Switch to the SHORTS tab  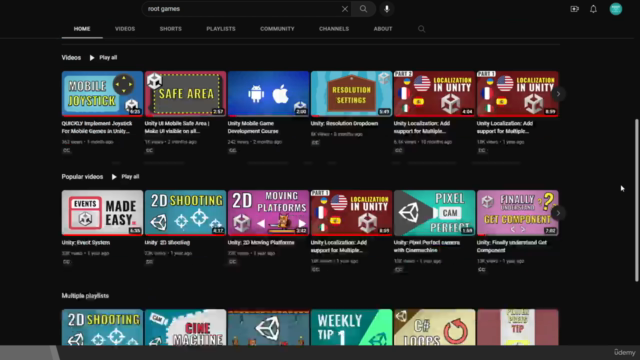click(171, 29)
